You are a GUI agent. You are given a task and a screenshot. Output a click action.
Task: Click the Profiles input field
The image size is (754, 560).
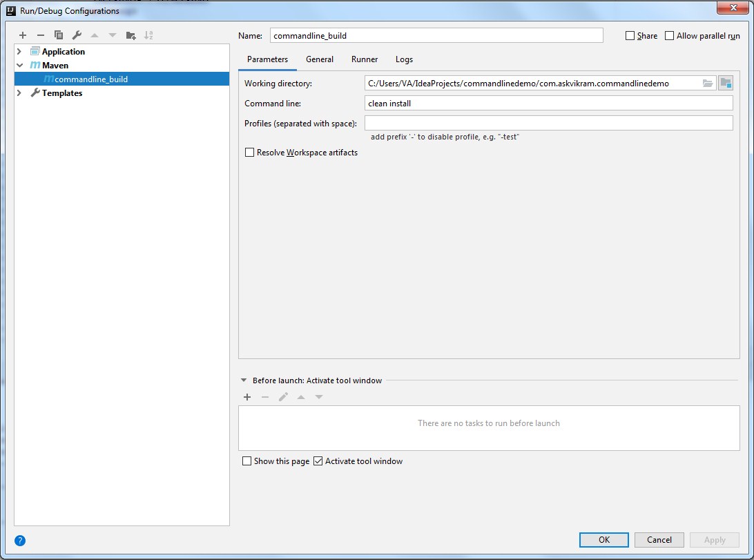click(x=549, y=123)
